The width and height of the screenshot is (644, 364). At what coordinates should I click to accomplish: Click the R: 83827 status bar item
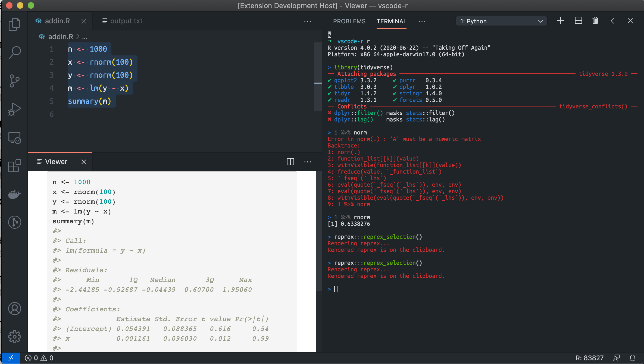(589, 358)
